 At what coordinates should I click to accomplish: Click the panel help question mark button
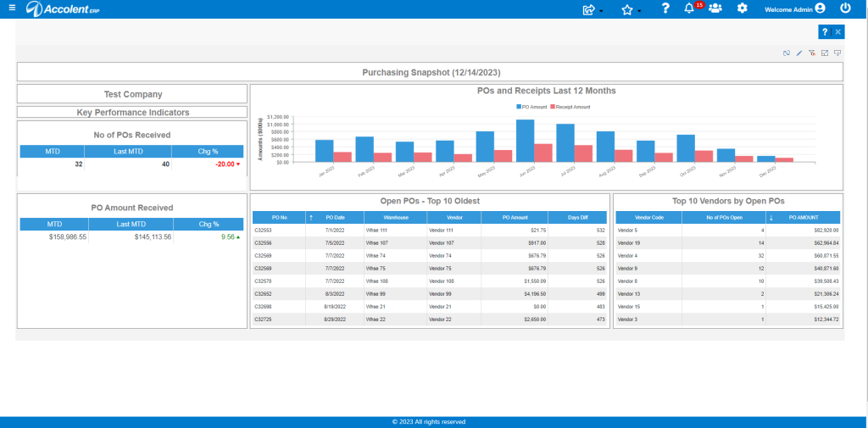(x=824, y=32)
